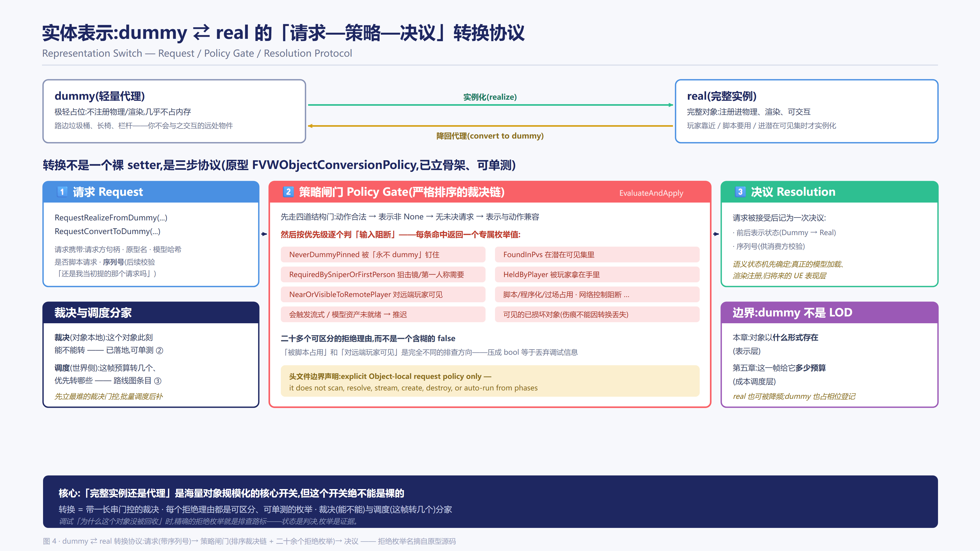Click the line 请求携带:请求方句柄 · 原型名 · 模型哈希

(118, 250)
